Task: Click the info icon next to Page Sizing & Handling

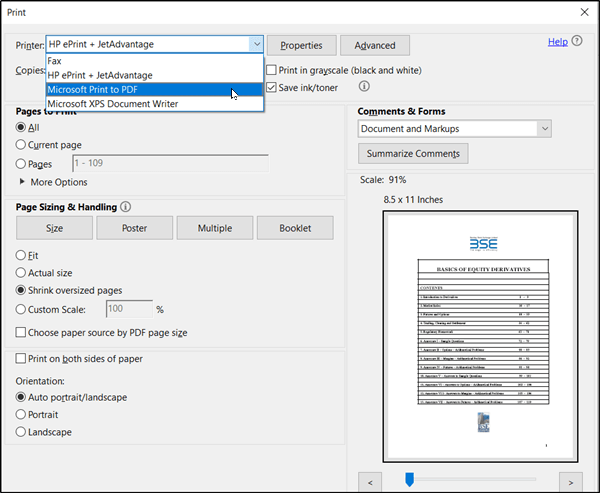Action: pos(126,207)
